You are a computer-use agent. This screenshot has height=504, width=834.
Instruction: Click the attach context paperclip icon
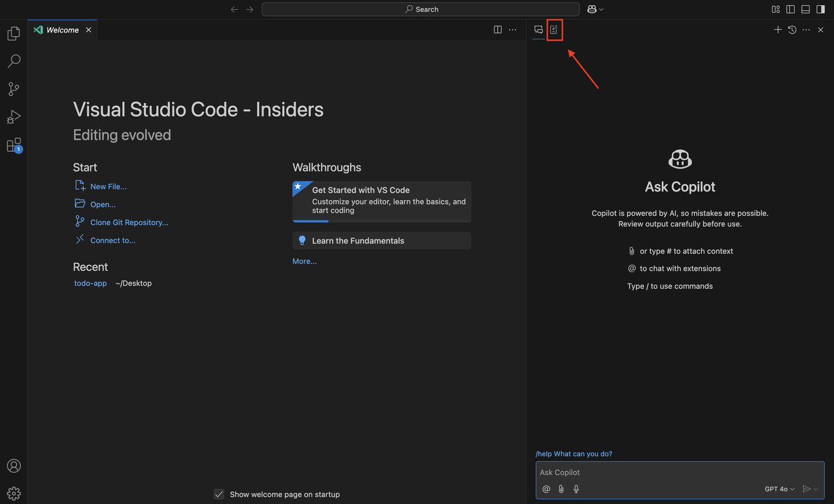pyautogui.click(x=561, y=489)
